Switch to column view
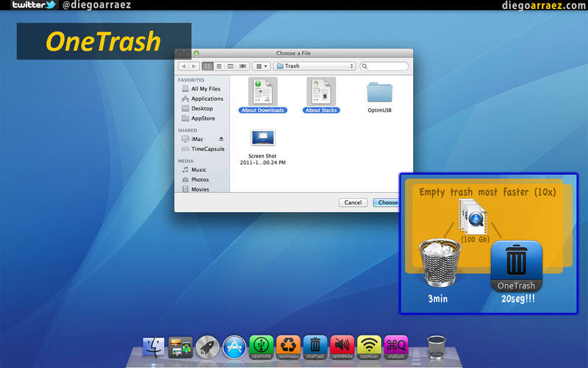 coord(231,66)
